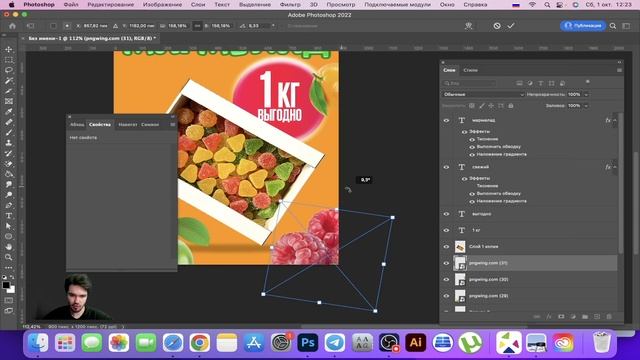Create a new group folder icon
The width and height of the screenshot is (640, 360).
point(585,316)
